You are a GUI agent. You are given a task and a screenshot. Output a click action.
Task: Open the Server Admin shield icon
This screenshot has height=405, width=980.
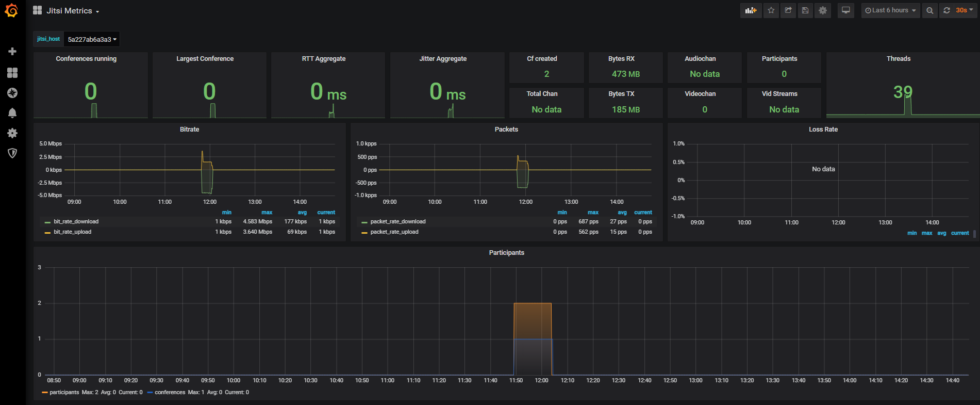click(12, 153)
